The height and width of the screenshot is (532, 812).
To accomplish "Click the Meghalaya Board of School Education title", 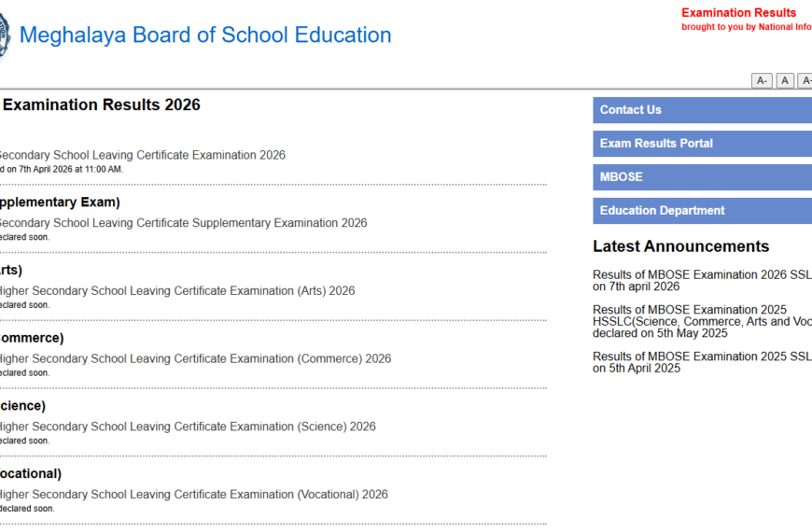I will [x=205, y=35].
